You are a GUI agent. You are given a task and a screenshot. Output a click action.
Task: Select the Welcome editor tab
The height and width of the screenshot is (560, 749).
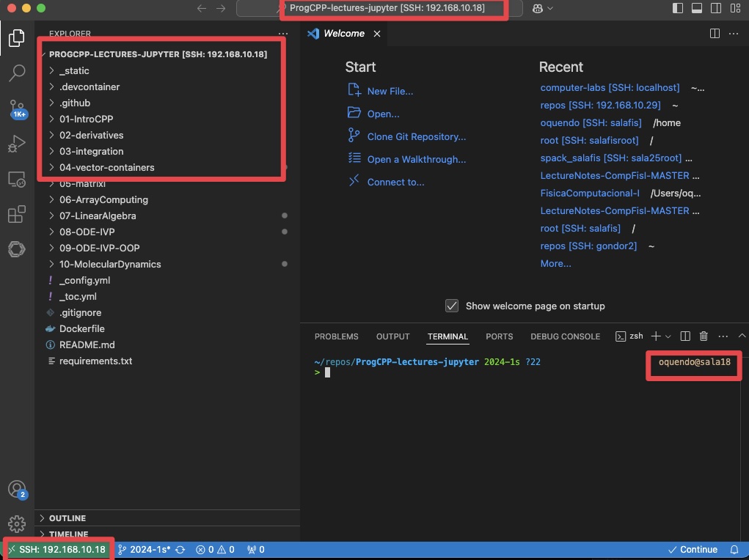click(343, 34)
